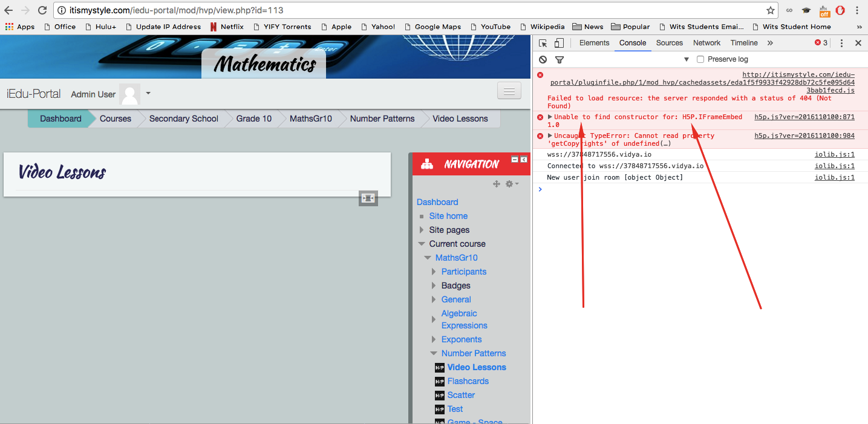Expand the 'Uncaught TypeError' error message

(550, 135)
